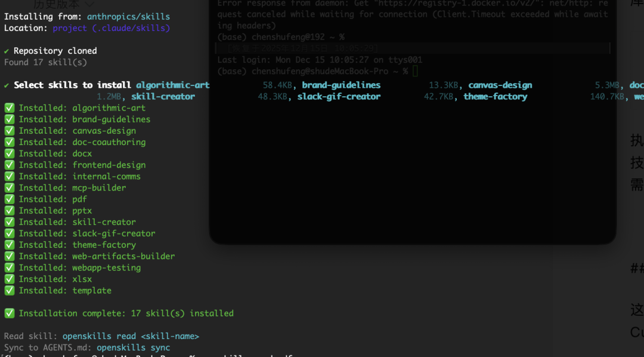Click the openskills sync command

(x=134, y=348)
